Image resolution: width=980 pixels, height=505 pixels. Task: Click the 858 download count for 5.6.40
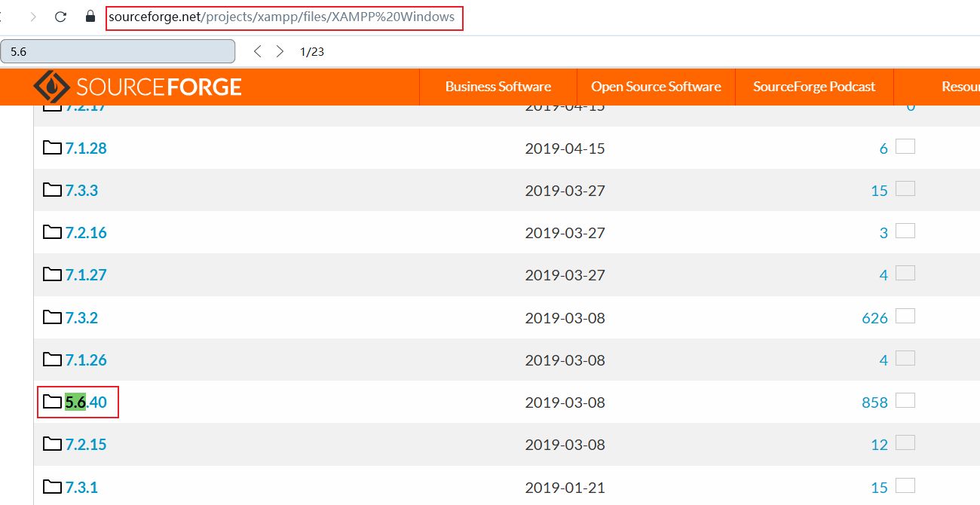[x=874, y=402]
